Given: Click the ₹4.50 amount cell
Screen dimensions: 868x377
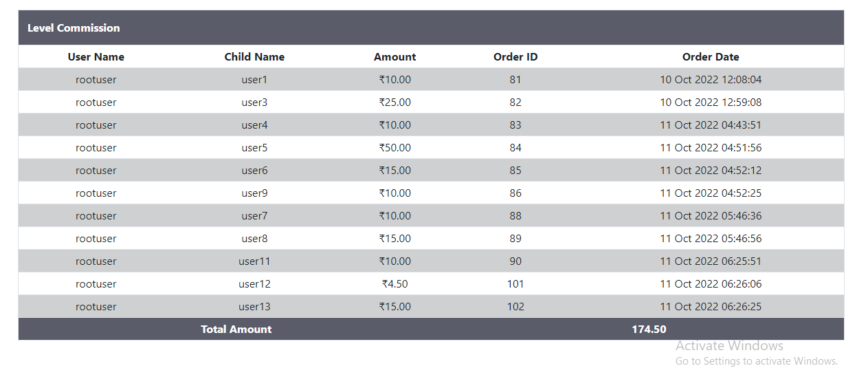Looking at the screenshot, I should click(394, 284).
